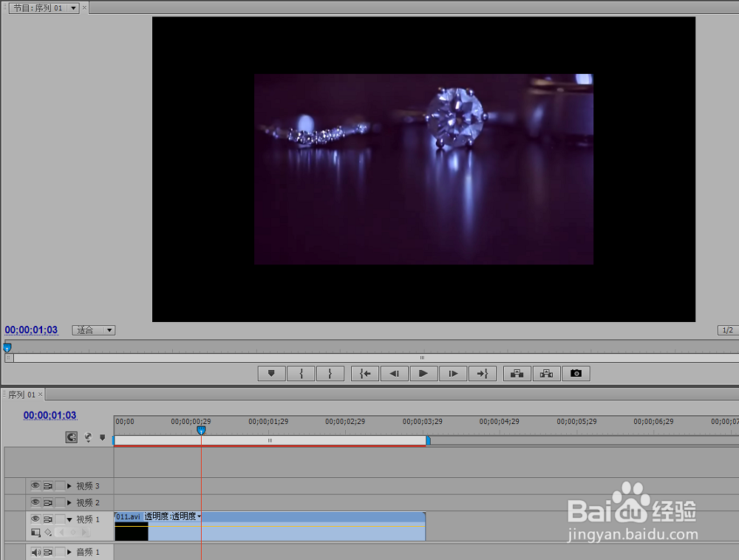Expand the 音频 1 track

[x=69, y=552]
